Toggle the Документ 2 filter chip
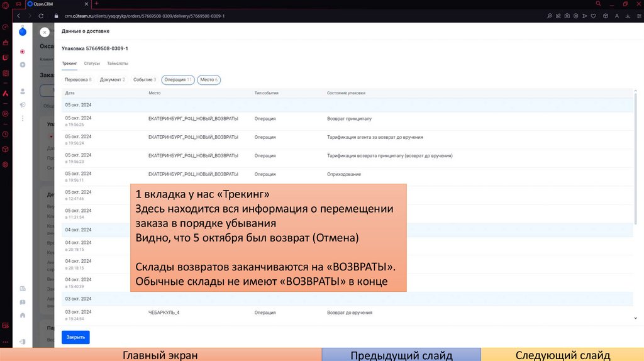The image size is (644, 361). tap(113, 80)
